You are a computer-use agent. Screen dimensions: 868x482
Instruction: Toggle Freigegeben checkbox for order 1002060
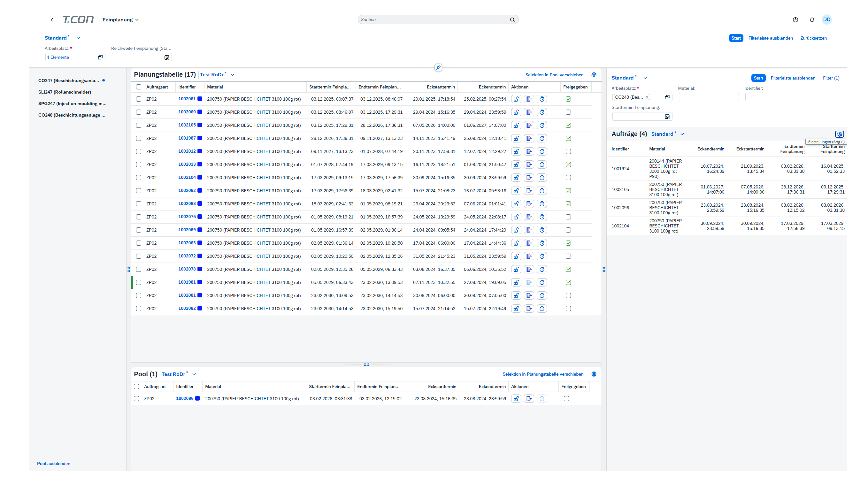coord(568,112)
